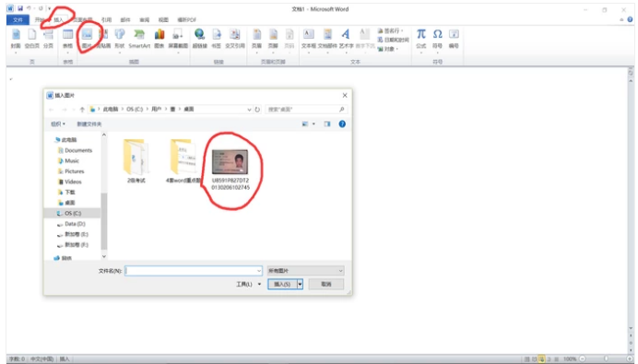Click the 符号 (Symbol) omega icon
This screenshot has height=364, width=638.
437,39
